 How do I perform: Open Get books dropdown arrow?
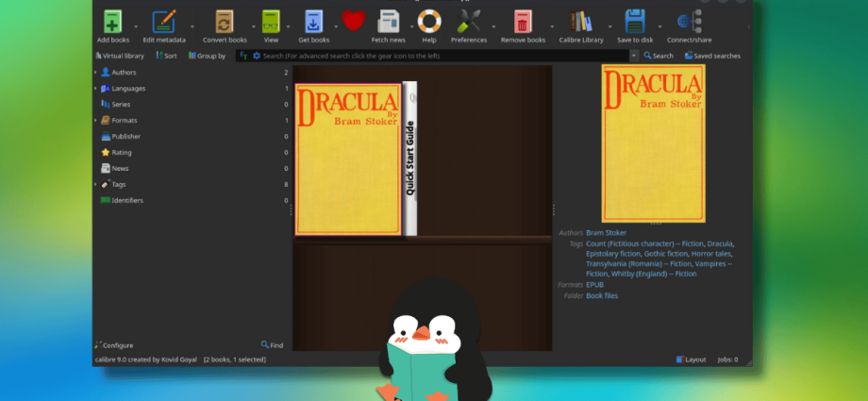[336, 26]
